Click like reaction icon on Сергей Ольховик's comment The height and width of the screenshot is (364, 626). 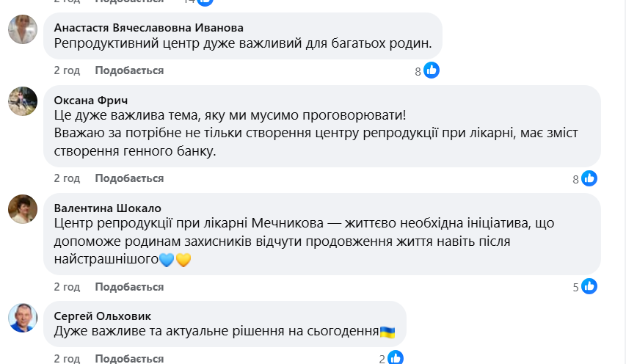click(396, 358)
